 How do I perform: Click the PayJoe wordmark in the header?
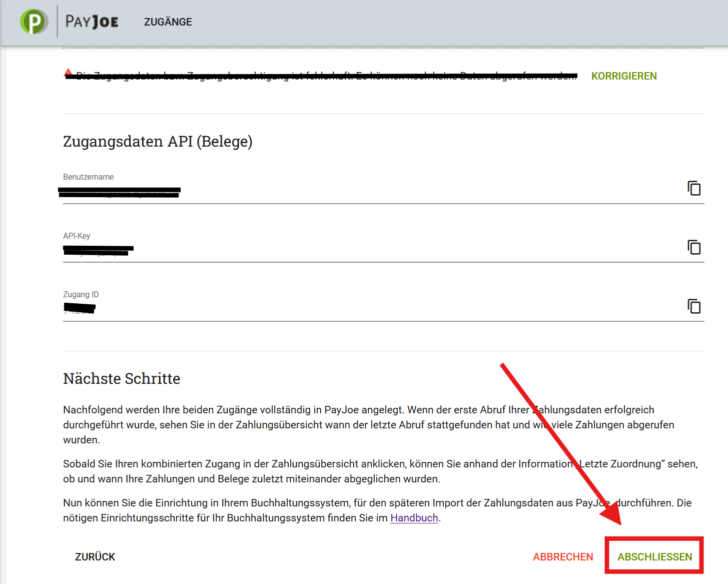pyautogui.click(x=92, y=22)
